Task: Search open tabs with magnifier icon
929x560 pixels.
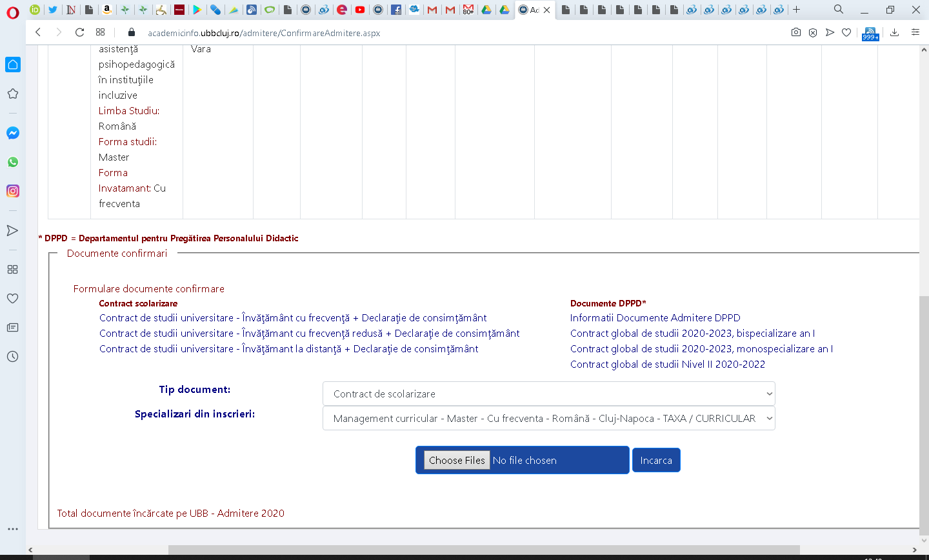Action: point(838,9)
